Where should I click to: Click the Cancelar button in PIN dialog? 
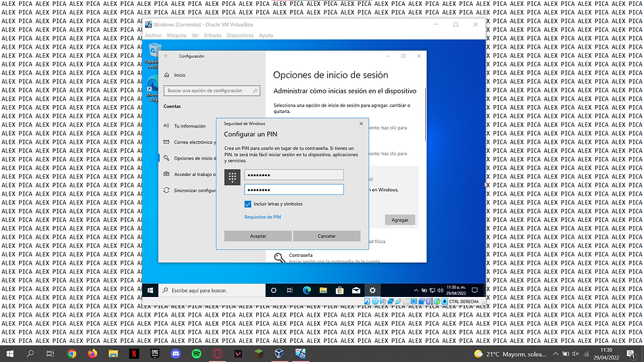tap(327, 236)
